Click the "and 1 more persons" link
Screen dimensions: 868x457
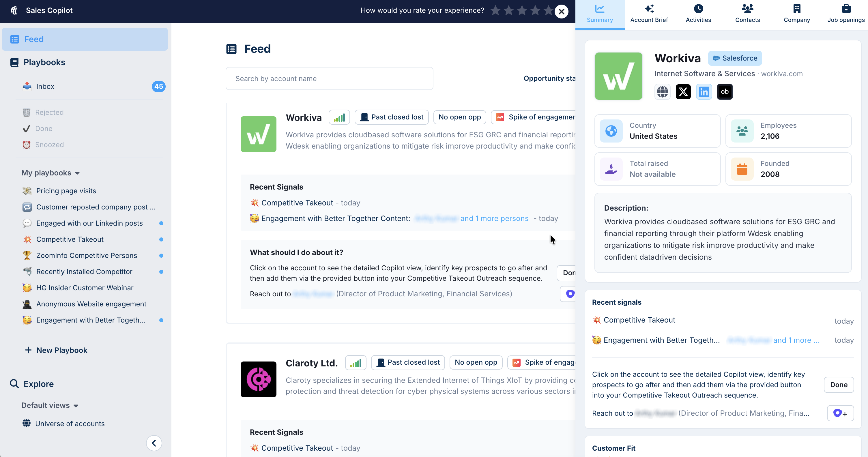(494, 219)
